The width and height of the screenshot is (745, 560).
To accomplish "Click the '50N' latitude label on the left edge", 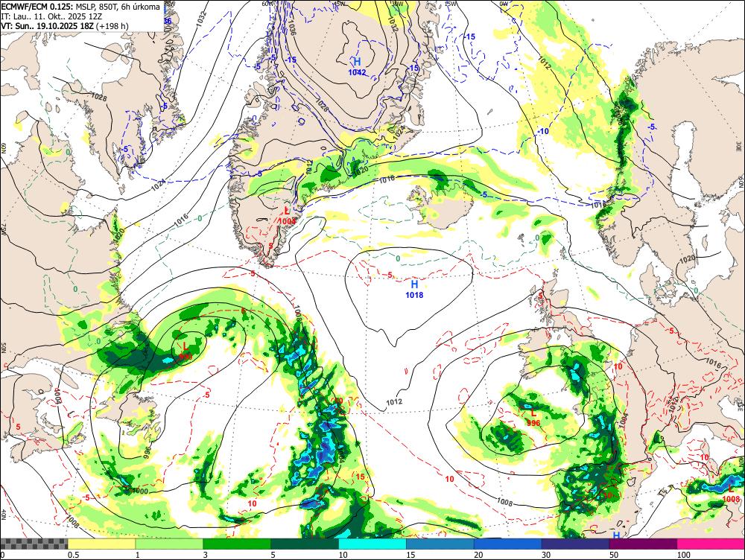I will click(x=3, y=349).
